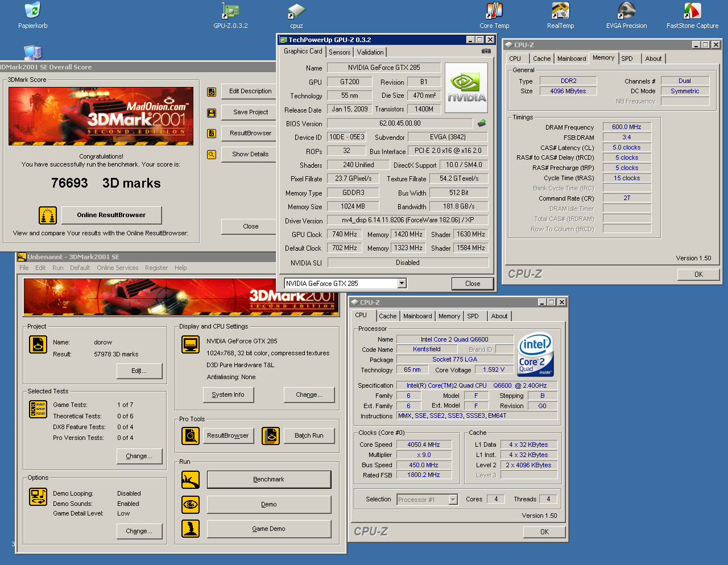Click the Edit... button under Project
728x565 pixels.
(139, 371)
